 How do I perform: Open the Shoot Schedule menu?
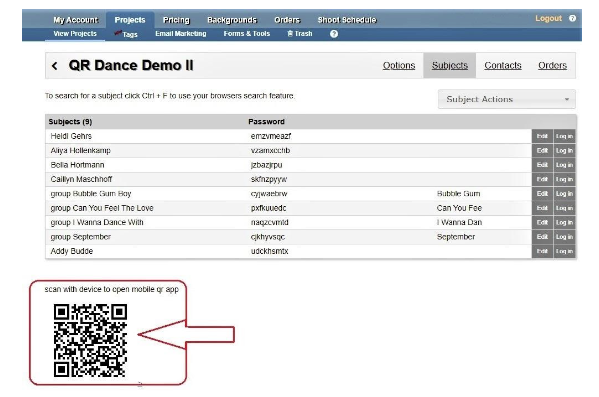pos(347,20)
